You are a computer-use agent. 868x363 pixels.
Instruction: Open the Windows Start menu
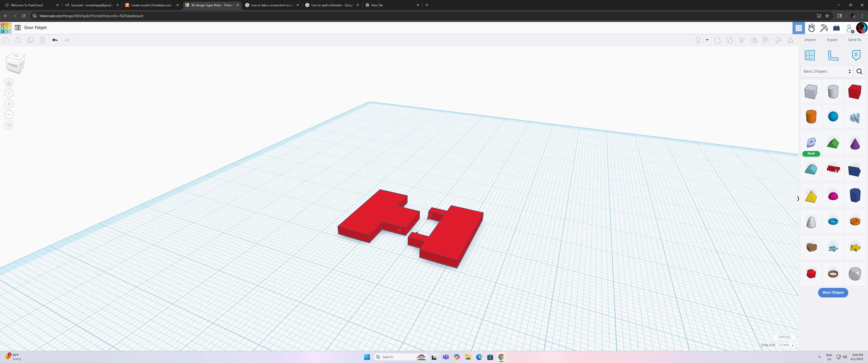[367, 357]
